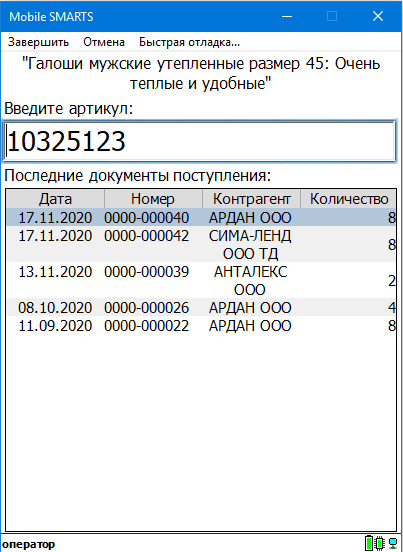
Task: Click the network connection status icon
Action: tap(392, 543)
